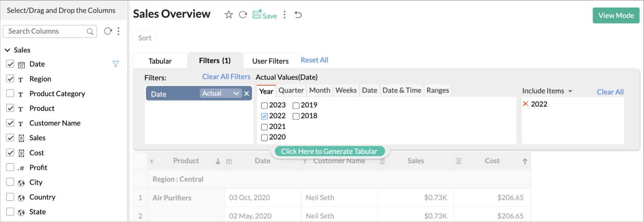
Task: Click the filter funnel icon next to Date
Action: pos(116,64)
